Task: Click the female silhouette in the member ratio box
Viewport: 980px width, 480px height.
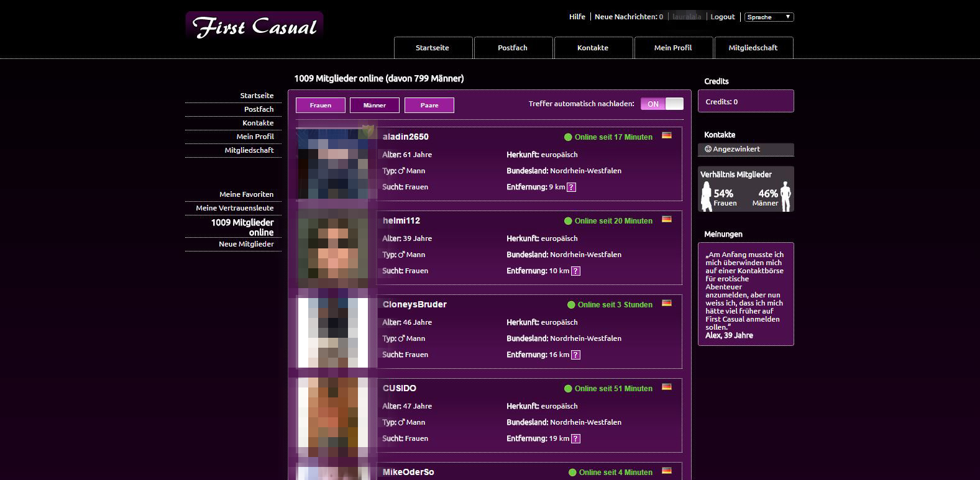Action: (707, 196)
